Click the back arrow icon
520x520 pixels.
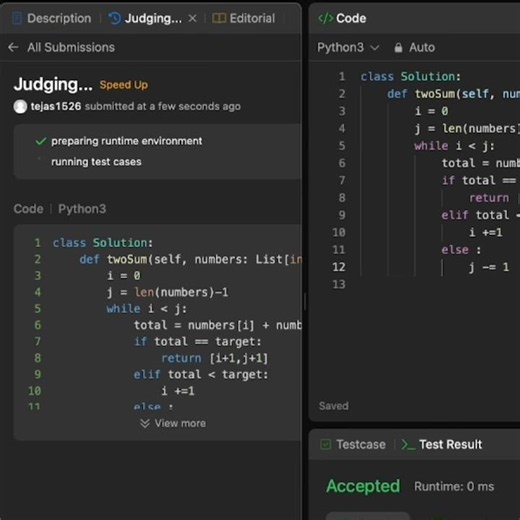tap(13, 47)
